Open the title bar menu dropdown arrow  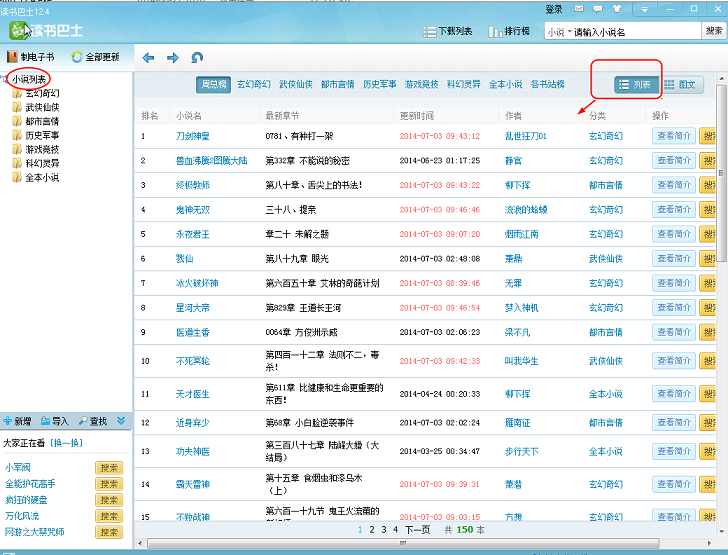pos(644,8)
